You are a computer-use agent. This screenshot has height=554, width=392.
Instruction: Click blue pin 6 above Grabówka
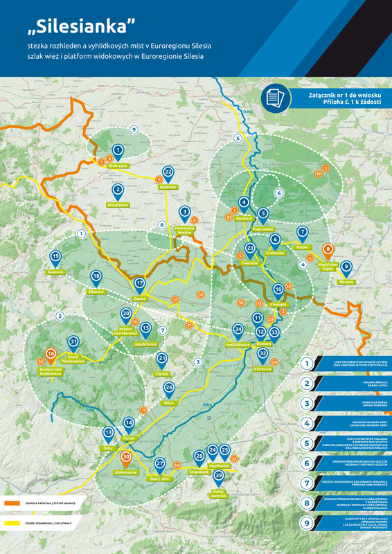276,242
